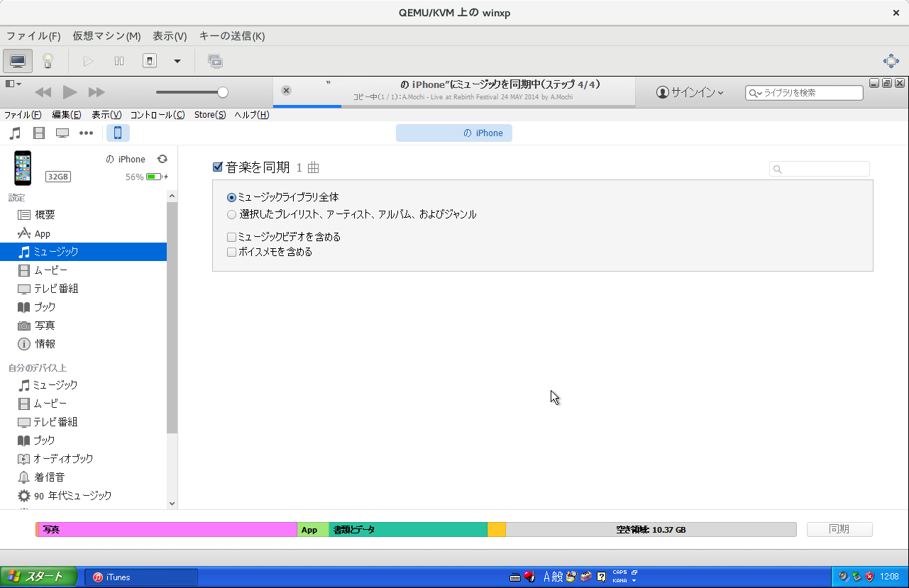
Task: Enable ボイスメモを含める checkbox
Action: (231, 252)
